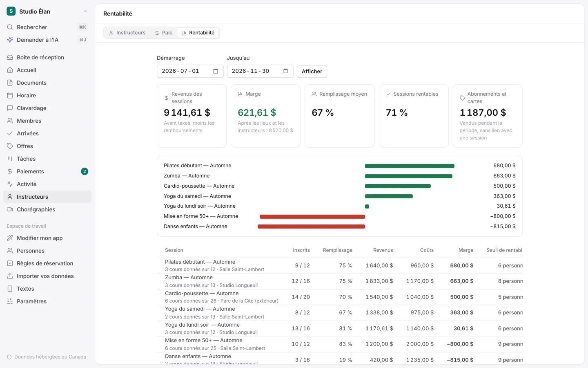Click the Jusqu'au date field 2026-11-30
Screen dimensions: 588x368
[x=260, y=71]
